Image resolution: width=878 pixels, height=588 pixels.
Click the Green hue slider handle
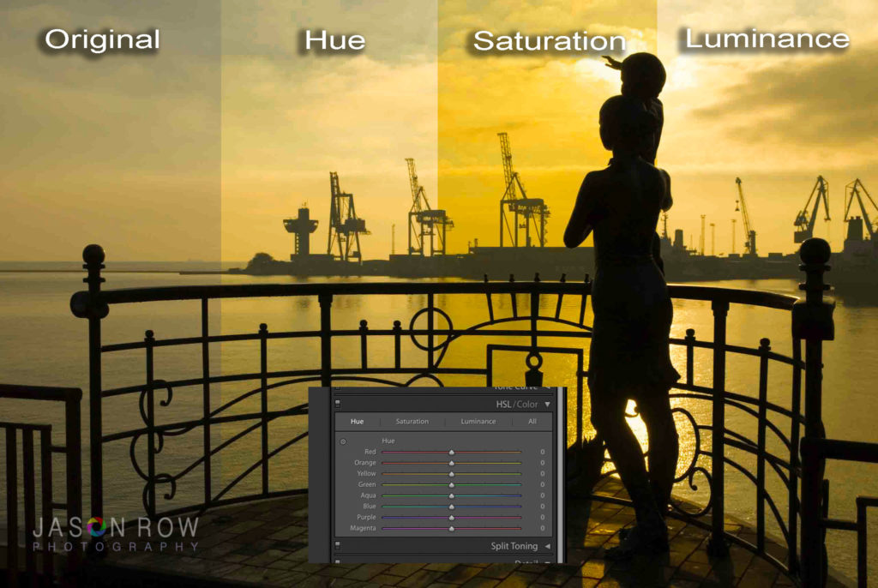(x=451, y=484)
